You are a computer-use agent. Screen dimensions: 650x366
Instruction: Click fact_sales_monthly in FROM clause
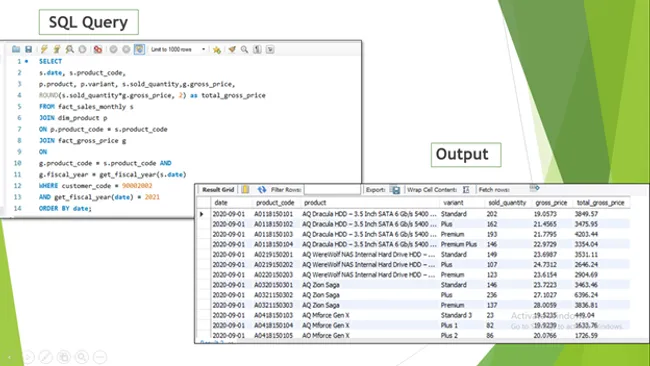click(92, 107)
